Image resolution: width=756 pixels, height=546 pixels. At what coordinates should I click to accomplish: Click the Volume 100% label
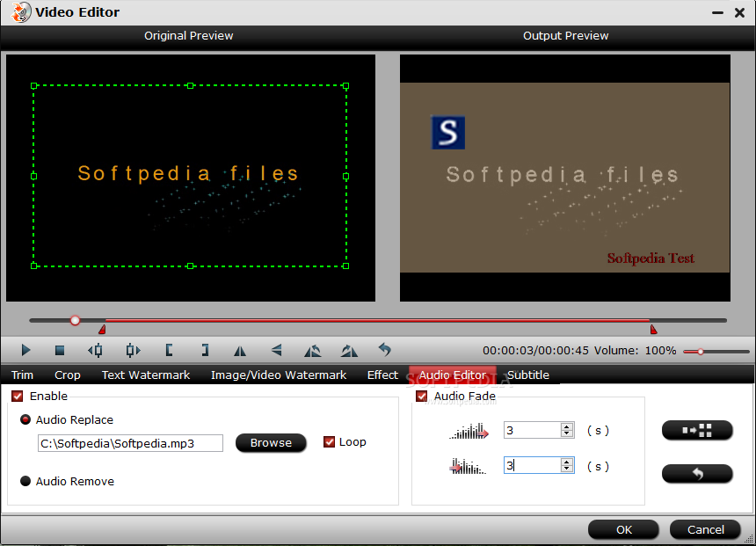click(635, 351)
